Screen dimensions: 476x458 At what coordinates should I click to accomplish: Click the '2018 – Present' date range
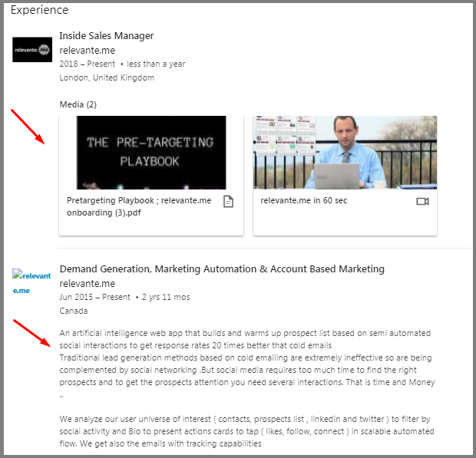[87, 64]
